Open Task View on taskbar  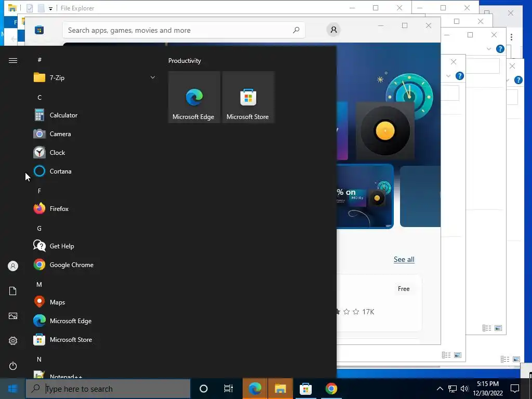229,389
